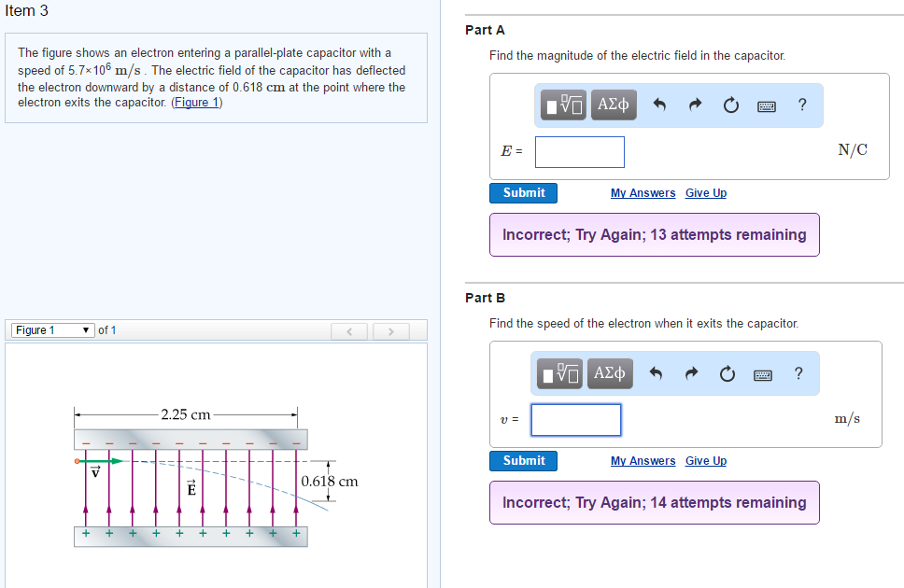Give Up on Part A
The image size is (904, 588).
point(706,193)
